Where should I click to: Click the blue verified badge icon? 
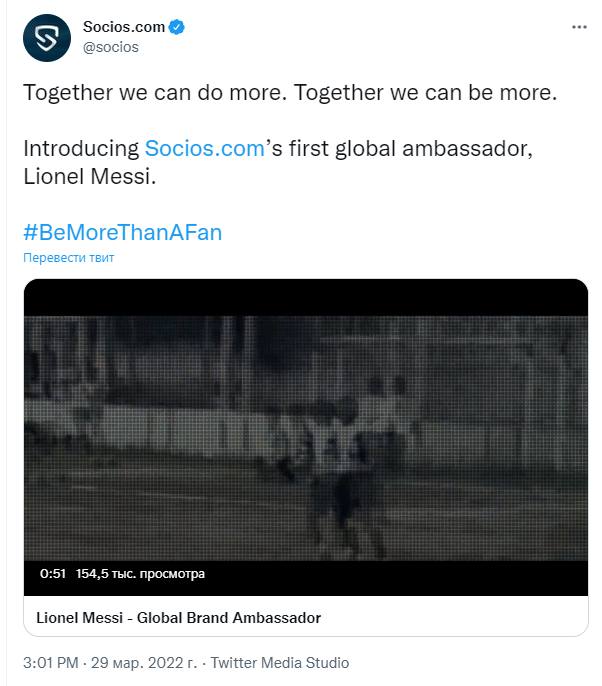point(177,27)
